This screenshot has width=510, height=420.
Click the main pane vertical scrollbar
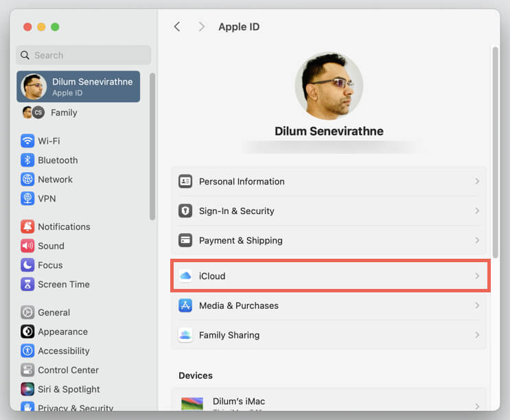(495, 152)
